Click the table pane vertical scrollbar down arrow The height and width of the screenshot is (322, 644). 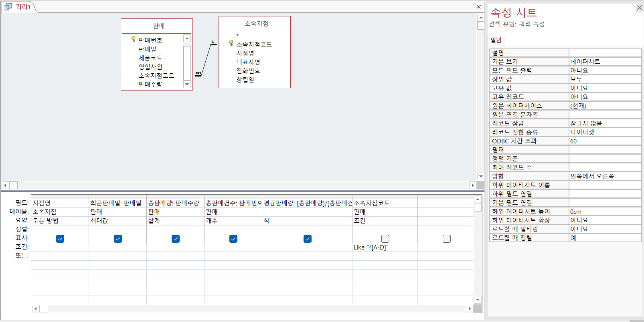point(481,176)
